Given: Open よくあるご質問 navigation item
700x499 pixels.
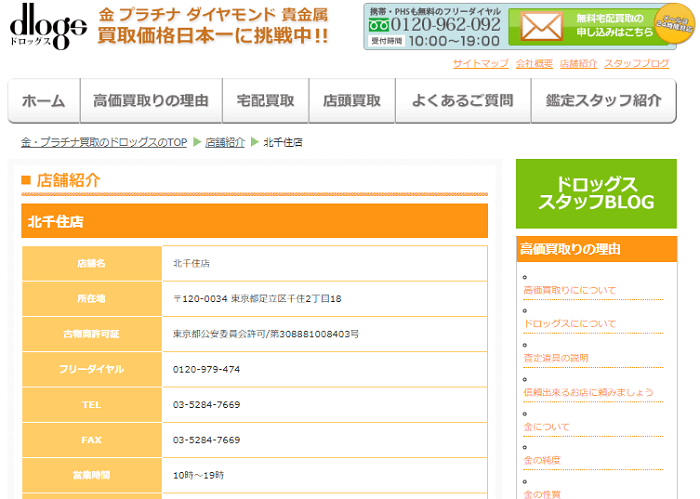Looking at the screenshot, I should click(463, 101).
